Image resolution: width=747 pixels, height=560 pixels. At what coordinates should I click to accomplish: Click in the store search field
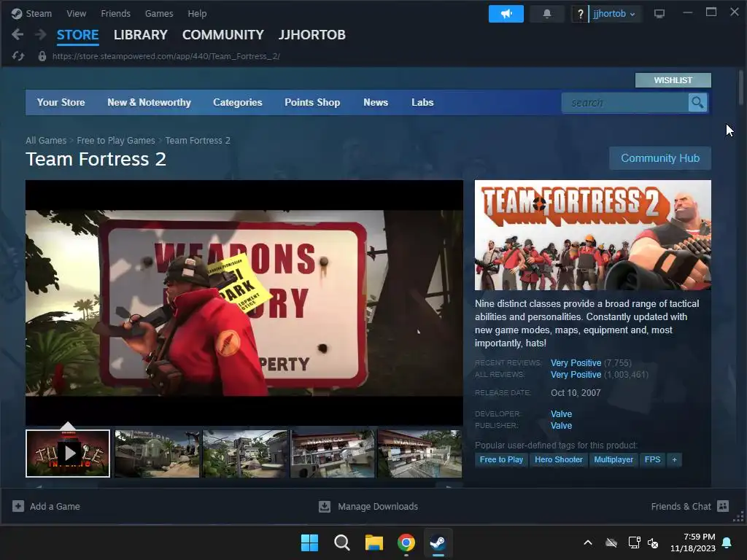click(x=625, y=102)
